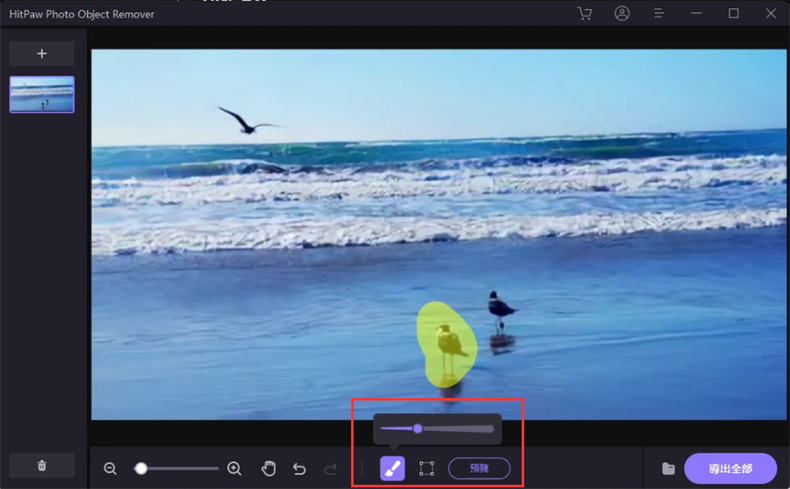
Task: Click the zoom level slider handle
Action: click(x=141, y=468)
